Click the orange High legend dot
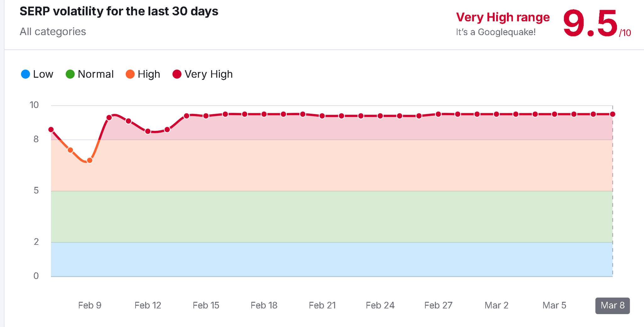This screenshot has width=644, height=327. click(x=130, y=74)
